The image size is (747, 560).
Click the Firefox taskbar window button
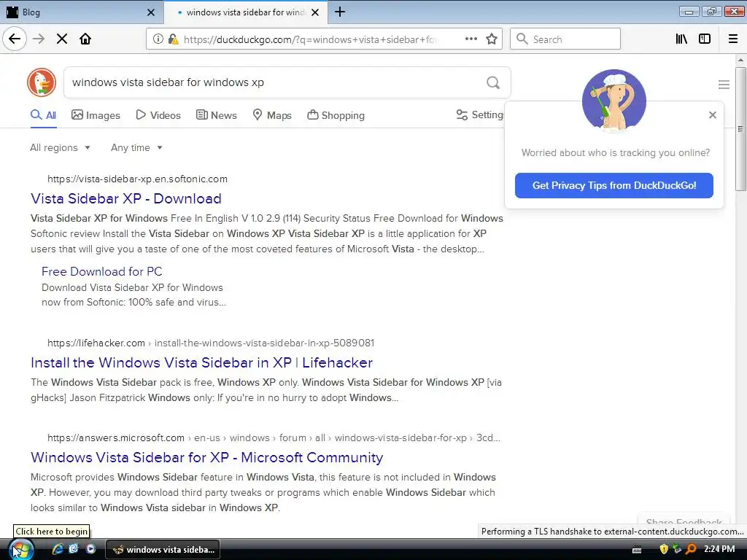[x=163, y=550]
